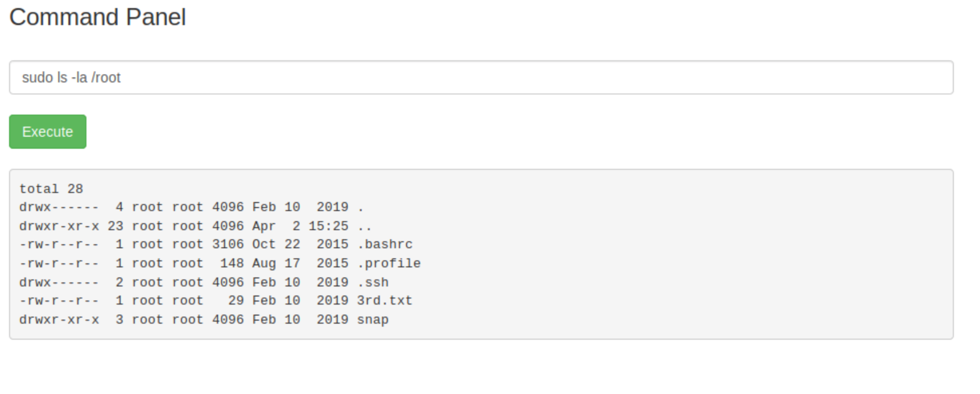Click the 148 file size of .profile
The image size is (980, 394).
(232, 263)
